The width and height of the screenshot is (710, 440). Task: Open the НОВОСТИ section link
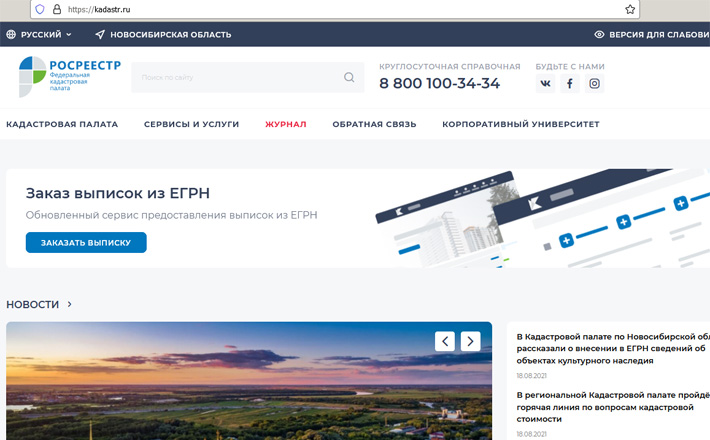pyautogui.click(x=33, y=304)
